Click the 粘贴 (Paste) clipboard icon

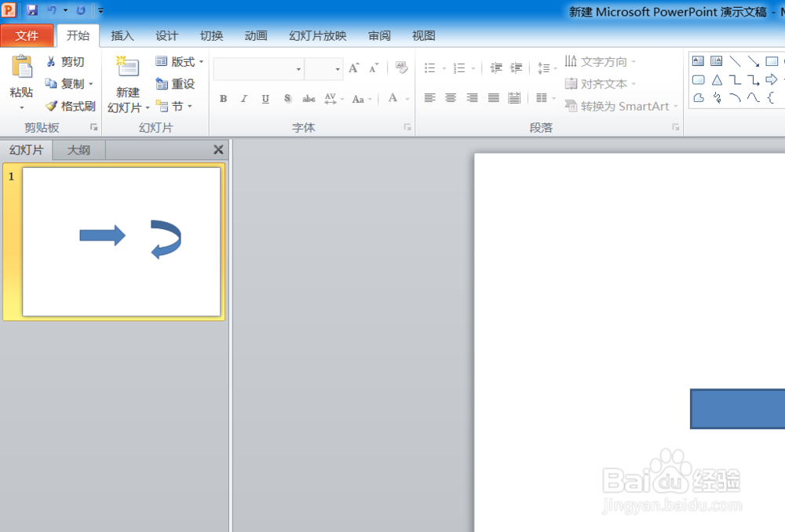pyautogui.click(x=22, y=67)
